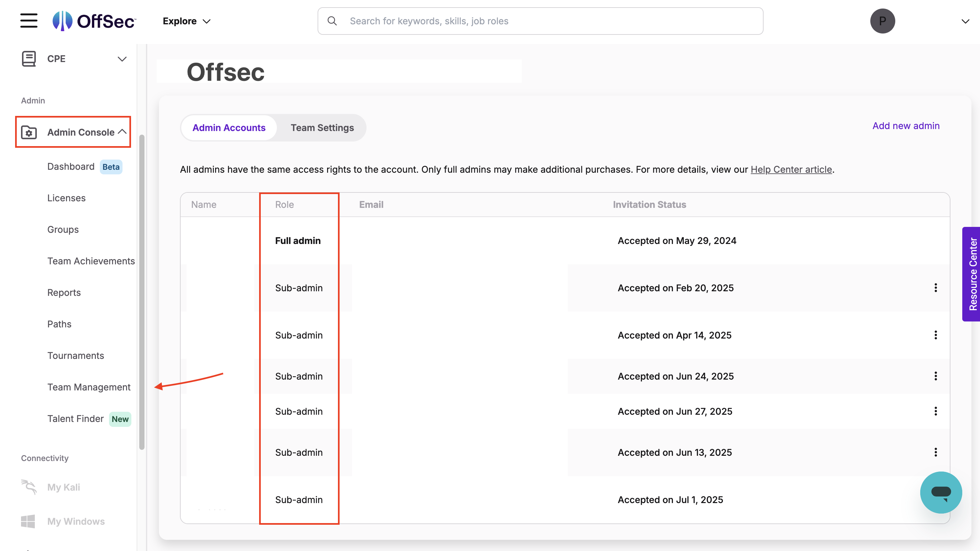The width and height of the screenshot is (980, 551).
Task: Click Add new admin
Action: pos(906,126)
